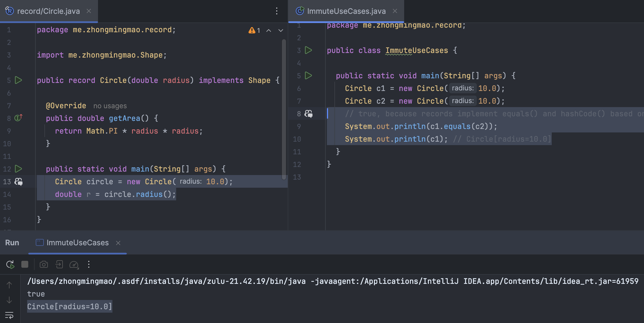Jump to next highlighted error arrow

click(x=281, y=31)
